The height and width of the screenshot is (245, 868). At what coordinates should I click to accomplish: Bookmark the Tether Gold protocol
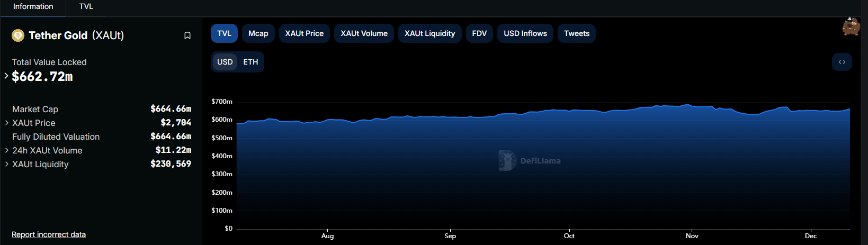click(x=187, y=35)
